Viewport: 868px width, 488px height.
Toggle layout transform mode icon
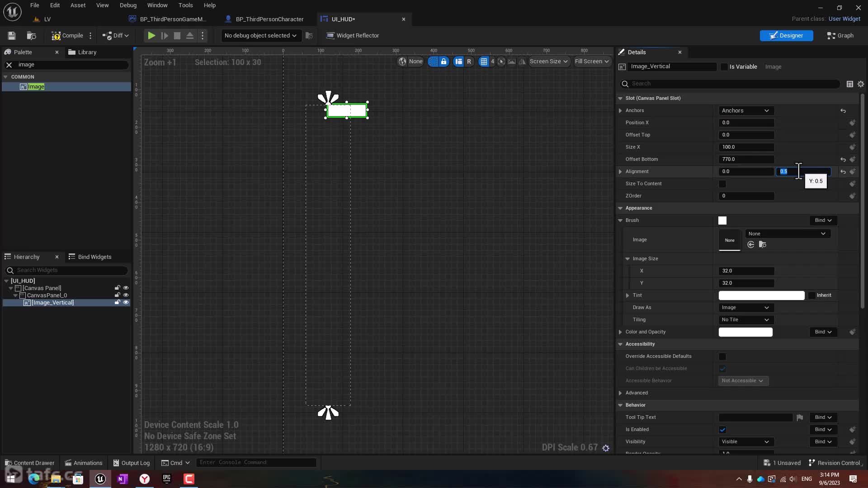coord(458,61)
